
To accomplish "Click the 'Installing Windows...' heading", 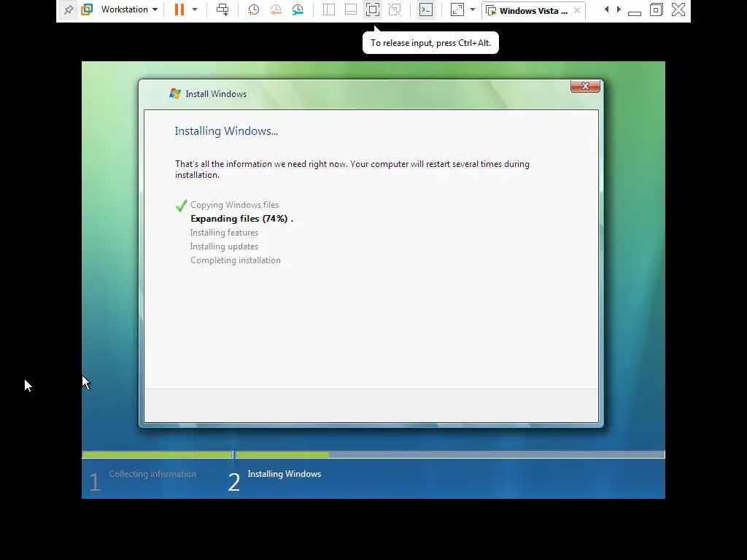I will pos(226,131).
